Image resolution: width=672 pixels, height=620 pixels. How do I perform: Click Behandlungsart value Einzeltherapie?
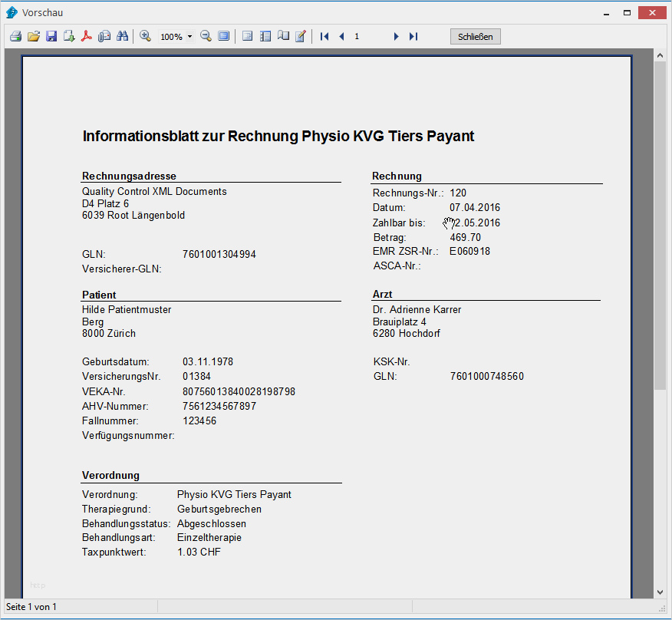pos(209,538)
